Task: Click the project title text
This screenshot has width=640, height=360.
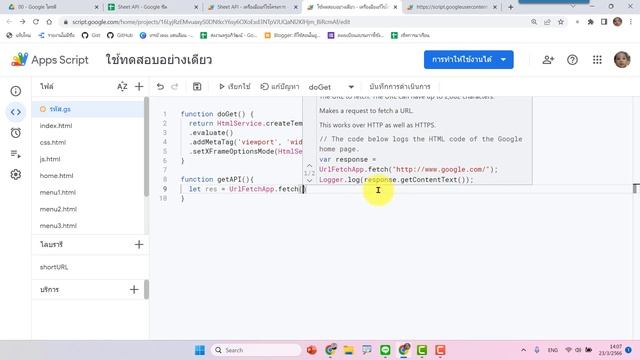Action: [159, 60]
